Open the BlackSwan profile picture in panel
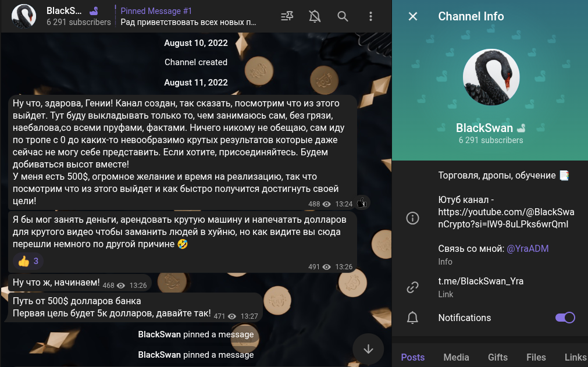Viewport: 588px width, 367px height. pyautogui.click(x=491, y=77)
